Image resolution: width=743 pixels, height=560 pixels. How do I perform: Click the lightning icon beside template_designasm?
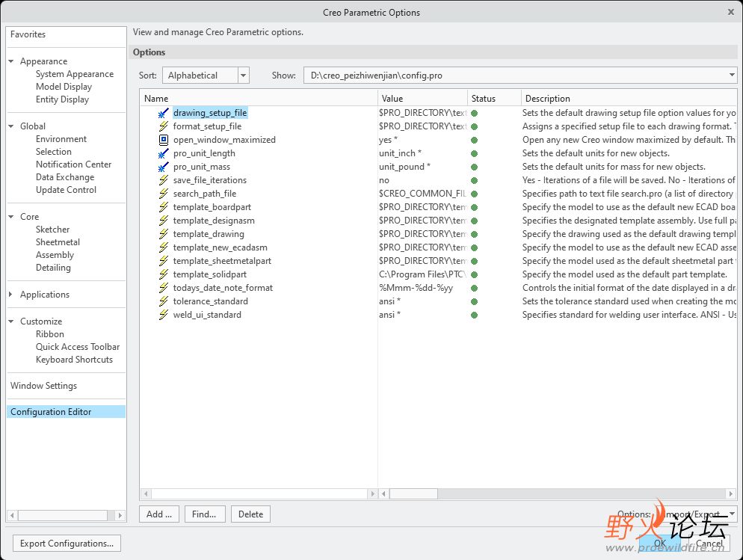pyautogui.click(x=164, y=221)
